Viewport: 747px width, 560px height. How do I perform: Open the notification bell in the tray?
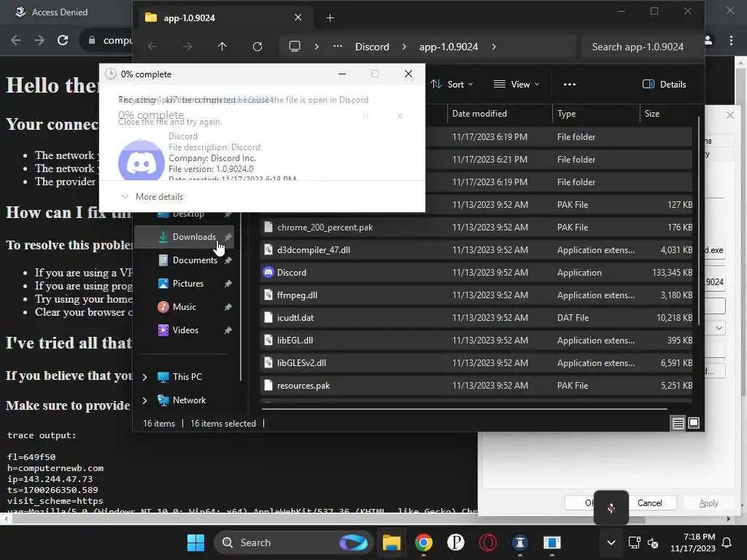(x=727, y=542)
